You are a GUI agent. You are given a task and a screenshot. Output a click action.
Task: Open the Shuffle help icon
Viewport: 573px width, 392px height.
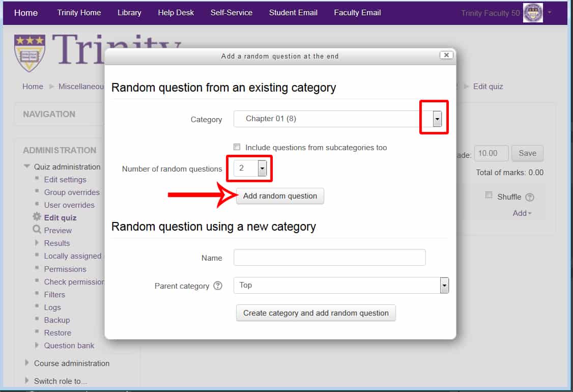point(530,197)
